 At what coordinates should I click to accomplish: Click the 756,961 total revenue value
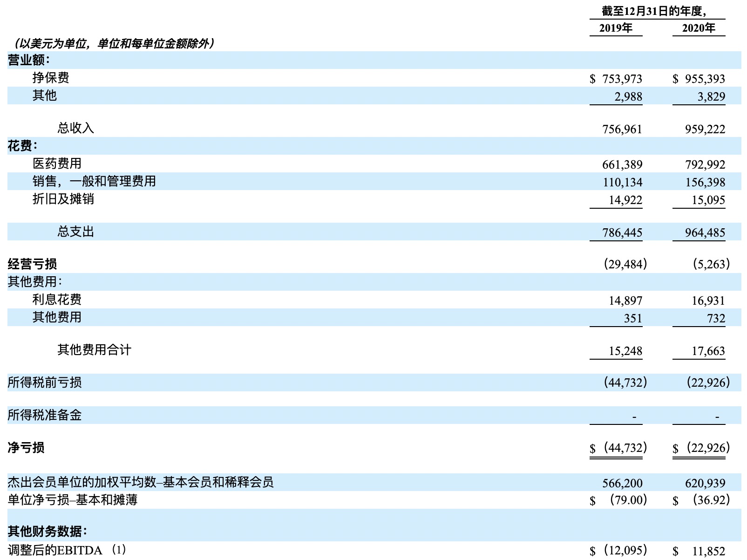pos(622,129)
